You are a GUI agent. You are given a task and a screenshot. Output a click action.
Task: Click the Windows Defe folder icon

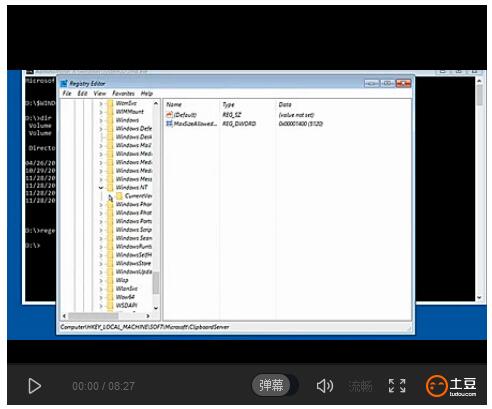pos(110,128)
